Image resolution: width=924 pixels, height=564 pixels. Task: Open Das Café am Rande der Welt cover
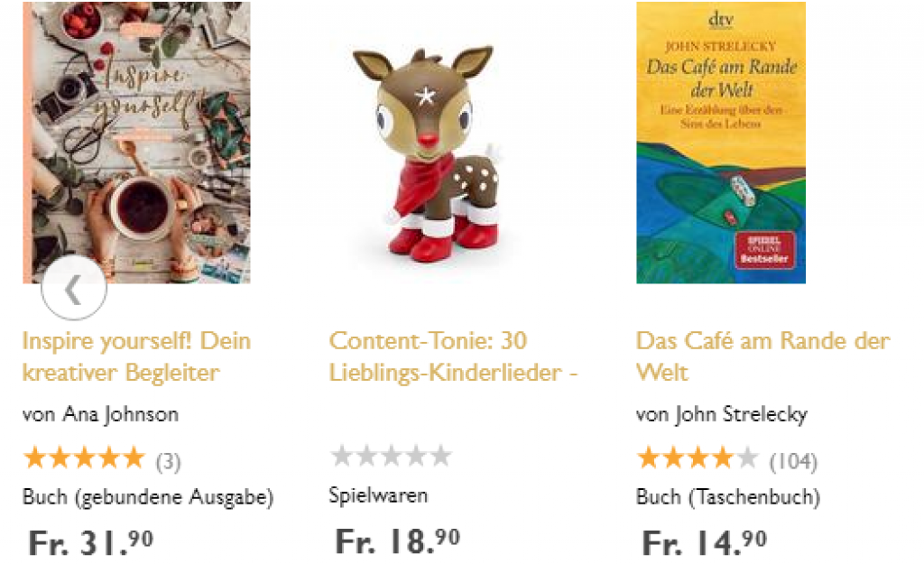click(x=721, y=143)
